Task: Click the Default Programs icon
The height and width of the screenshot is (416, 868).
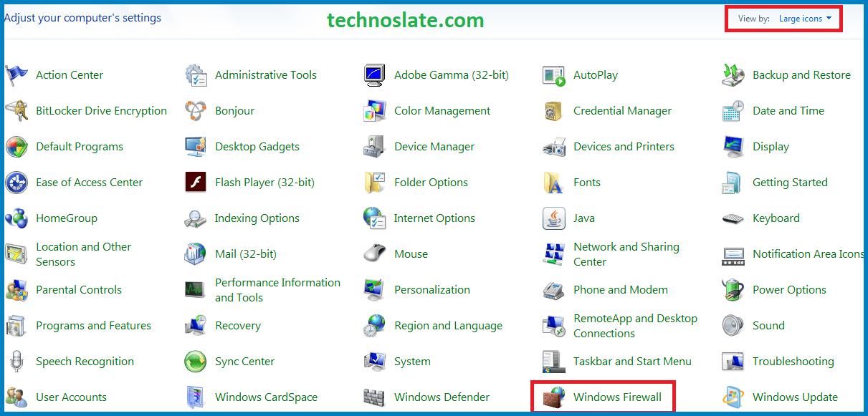Action: point(16,147)
